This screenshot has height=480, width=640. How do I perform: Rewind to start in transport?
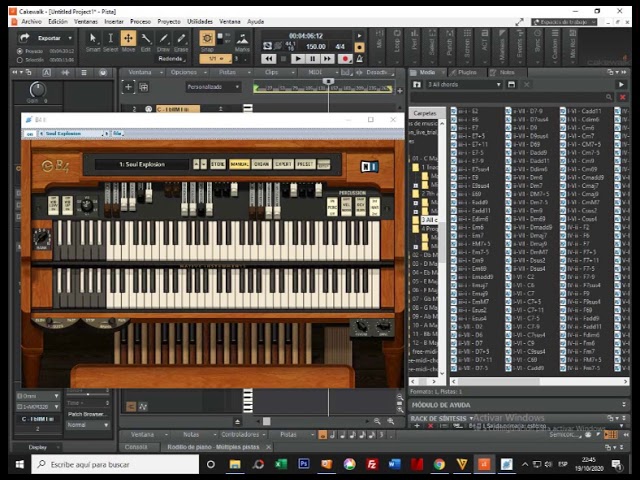(269, 59)
